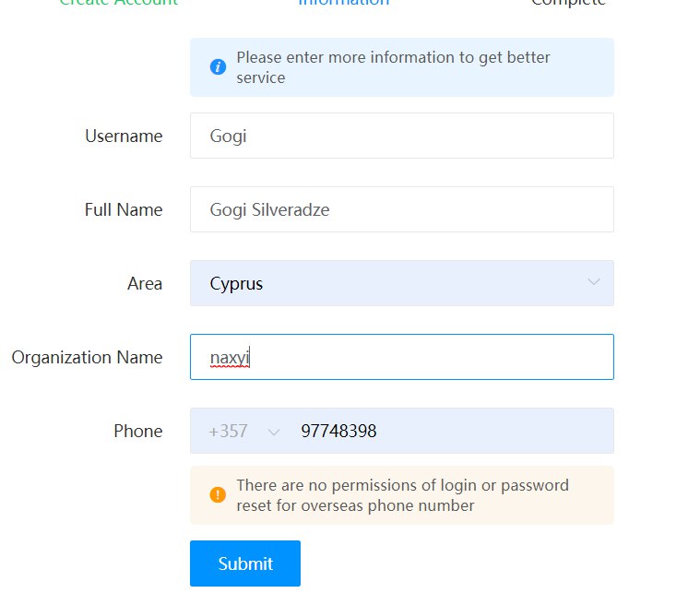The image size is (700, 605).
Task: Click the phone number 97748398 field
Action: [x=451, y=431]
